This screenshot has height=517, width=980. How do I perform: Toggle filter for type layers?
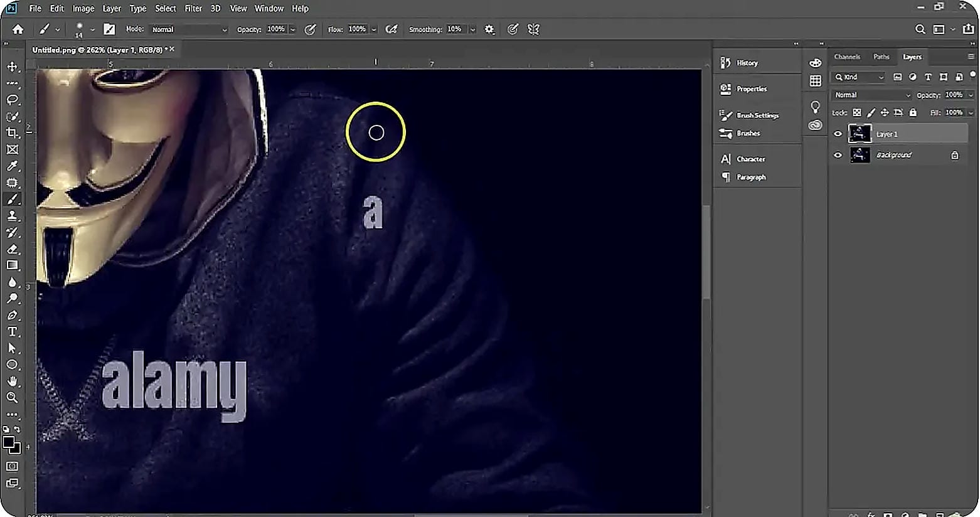928,77
